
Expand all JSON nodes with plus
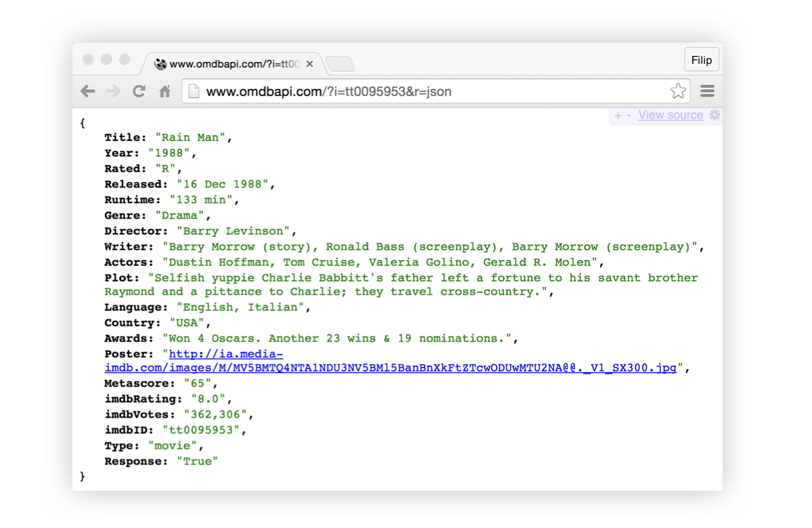point(617,116)
